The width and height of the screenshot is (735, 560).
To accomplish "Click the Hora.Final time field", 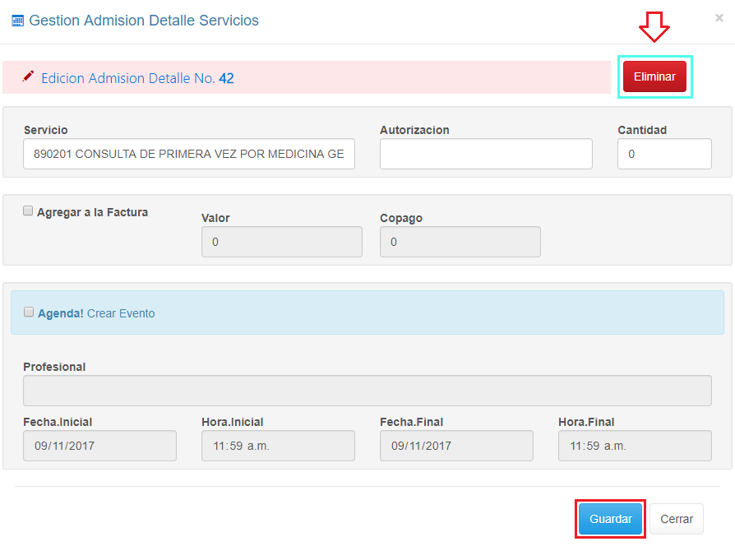I will click(x=635, y=446).
